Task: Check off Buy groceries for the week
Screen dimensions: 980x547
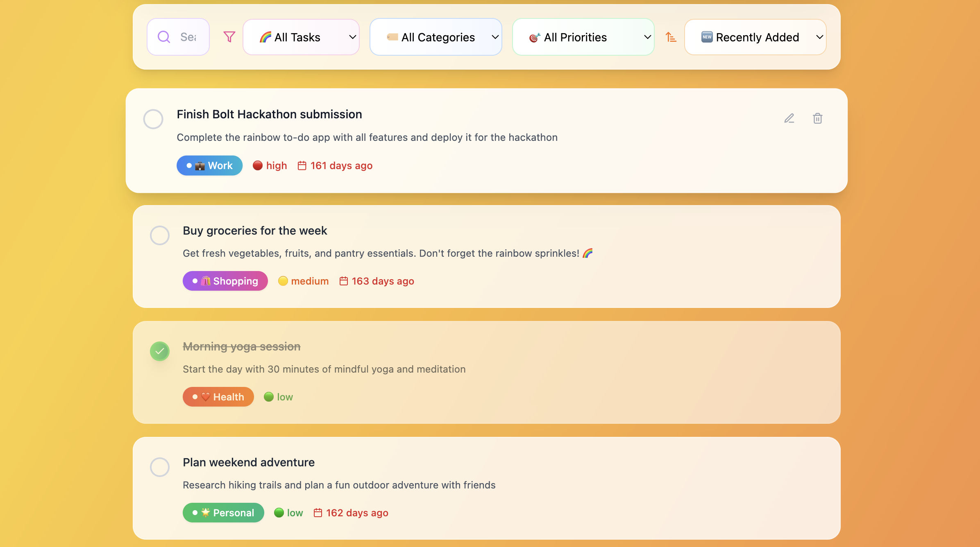Action: pyautogui.click(x=160, y=235)
